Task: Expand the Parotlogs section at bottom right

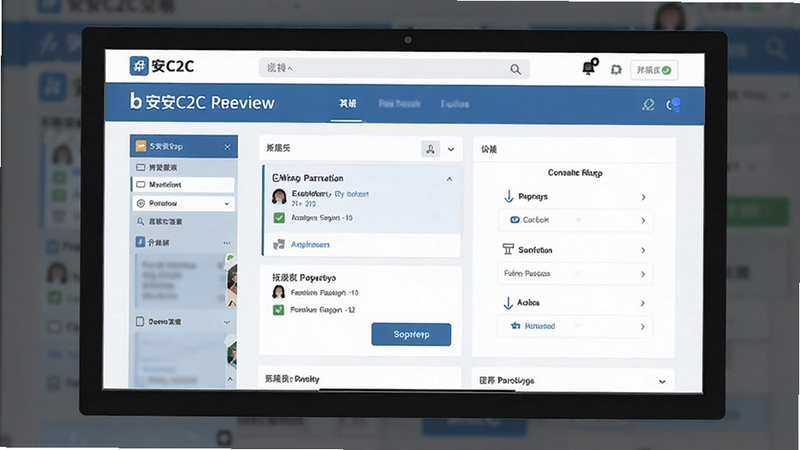Action: [662, 381]
